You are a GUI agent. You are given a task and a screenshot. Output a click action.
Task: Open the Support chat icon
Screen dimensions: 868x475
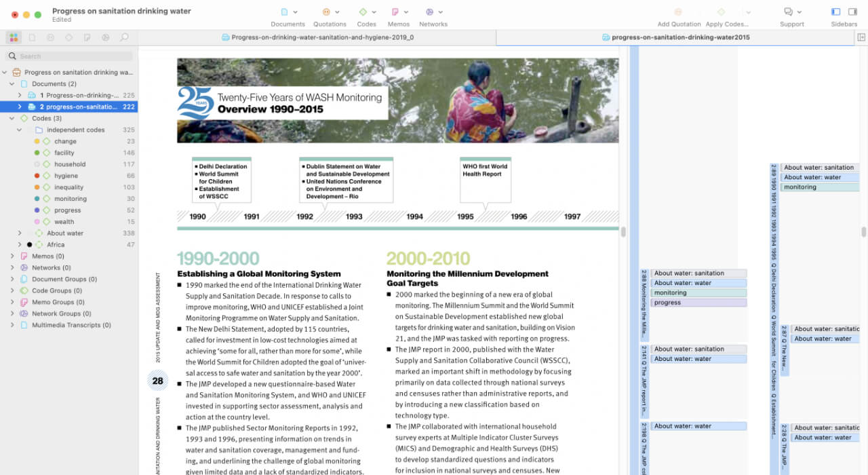point(788,12)
